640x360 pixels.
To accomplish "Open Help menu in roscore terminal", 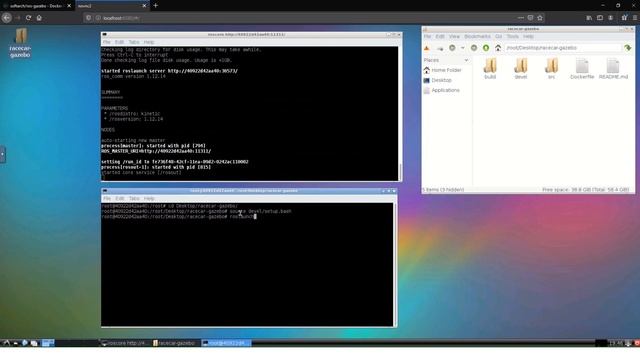I will tap(149, 42).
